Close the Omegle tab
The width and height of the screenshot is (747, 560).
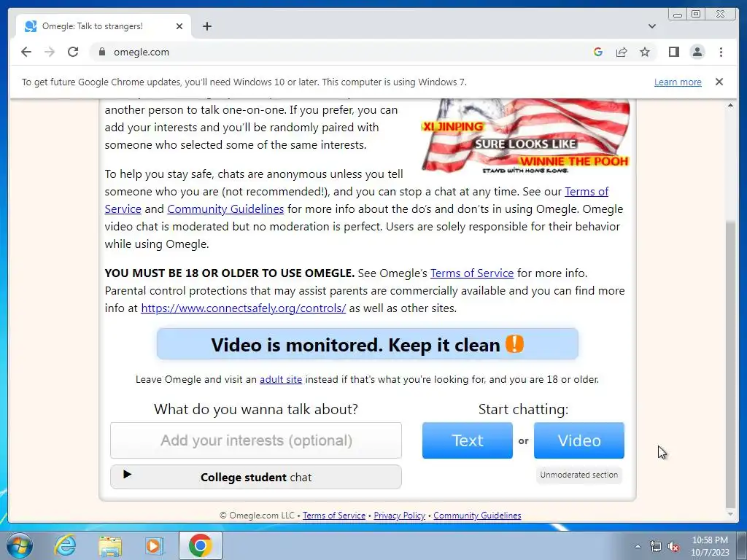179,26
